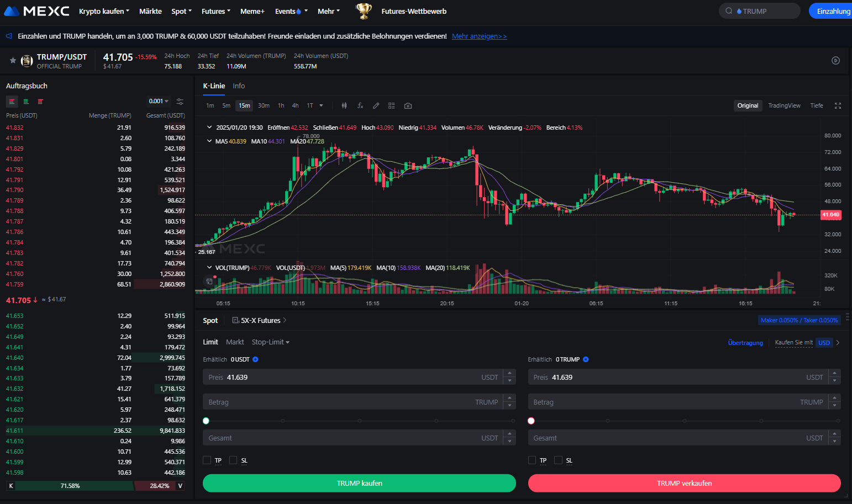Viewport: 852px width, 504px height.
Task: Open the Futures-Wettbewerb trophy icon
Action: click(x=364, y=11)
